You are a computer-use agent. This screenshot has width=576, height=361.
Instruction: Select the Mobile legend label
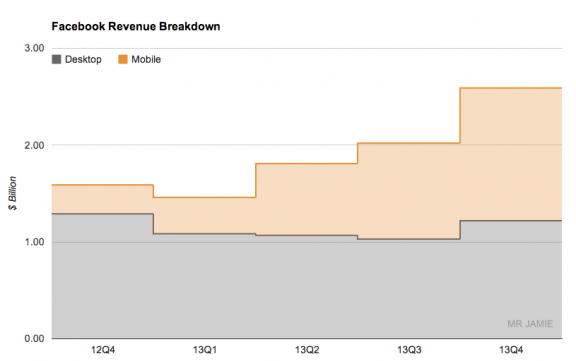tap(146, 59)
